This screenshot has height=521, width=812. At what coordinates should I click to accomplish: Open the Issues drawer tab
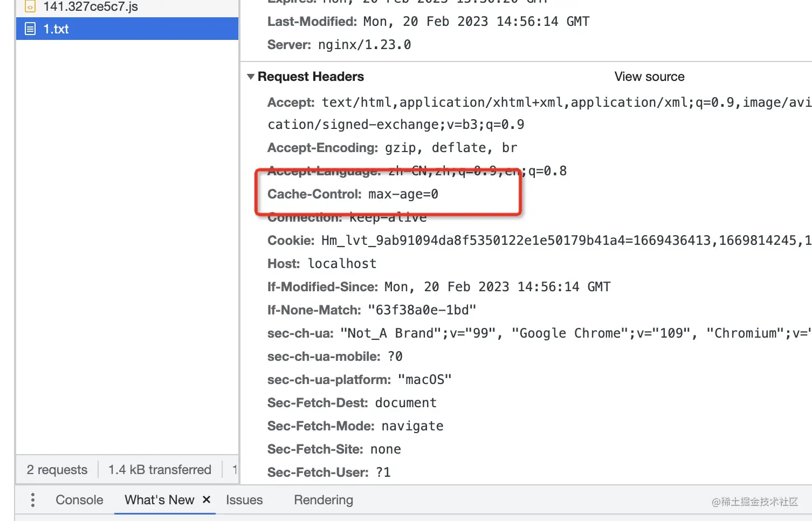pos(244,500)
